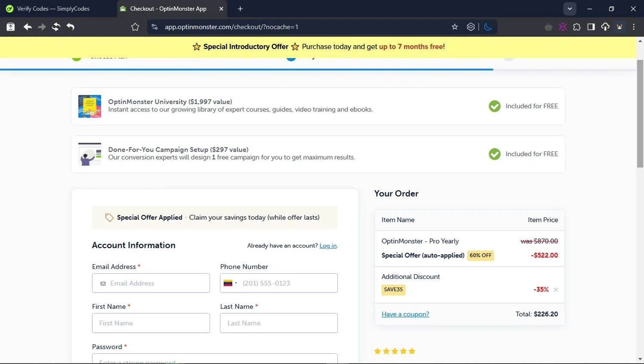
Task: Click the purple X extension icon
Action: tap(563, 27)
